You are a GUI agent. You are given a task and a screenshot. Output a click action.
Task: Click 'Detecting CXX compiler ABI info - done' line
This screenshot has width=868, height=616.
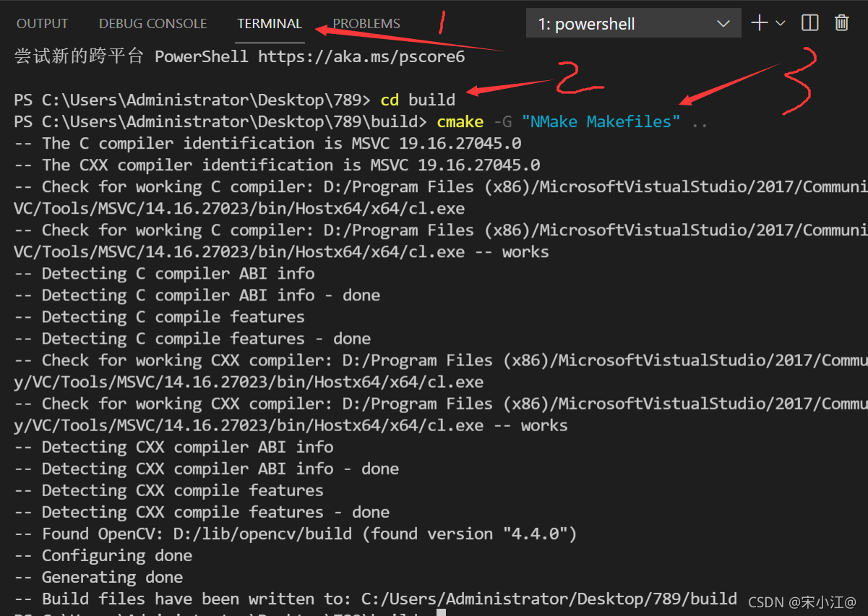pyautogui.click(x=206, y=468)
